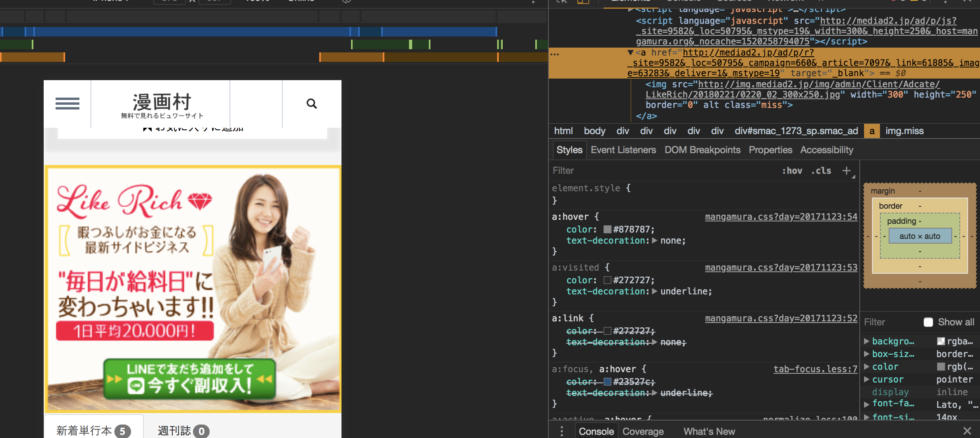Expand text-decoration shorthand in a:visited rule

click(655, 291)
